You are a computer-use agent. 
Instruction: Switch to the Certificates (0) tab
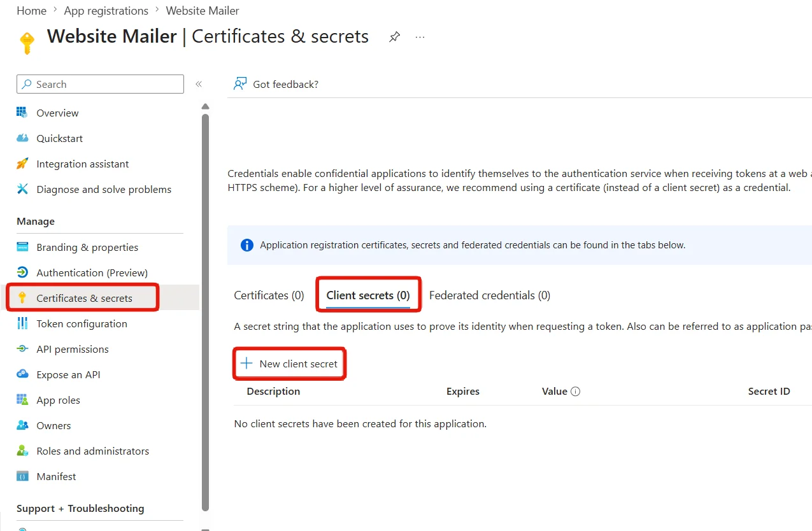point(269,295)
